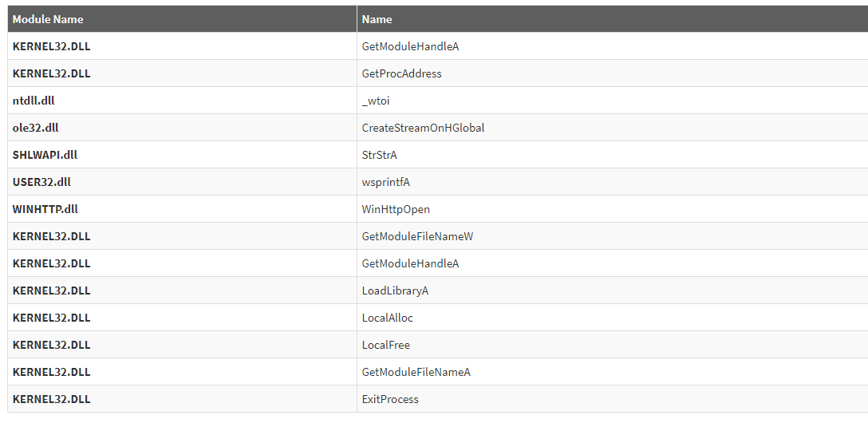Click the Name column header
The image size is (868, 423).
click(377, 19)
